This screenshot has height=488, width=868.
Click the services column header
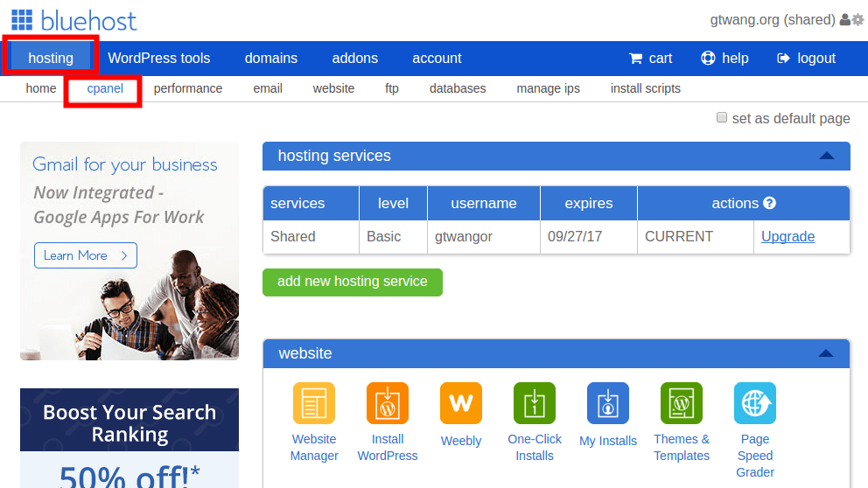311,203
